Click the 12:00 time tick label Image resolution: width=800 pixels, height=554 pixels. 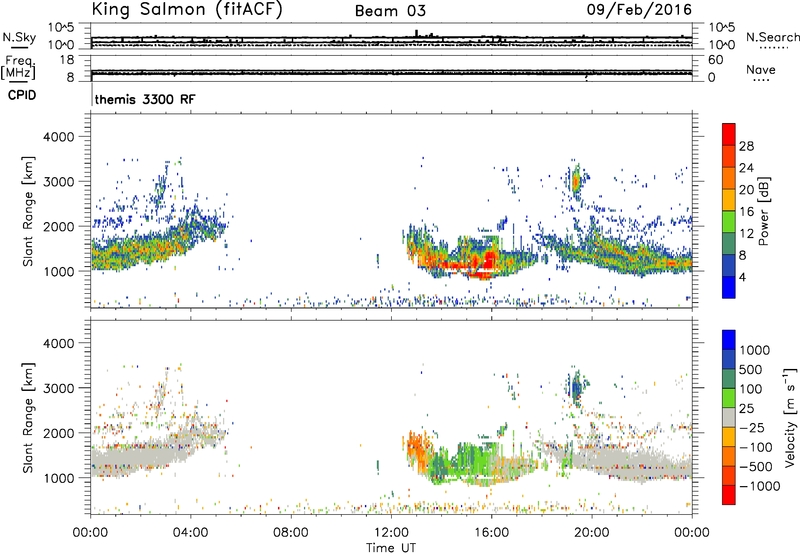[391, 533]
